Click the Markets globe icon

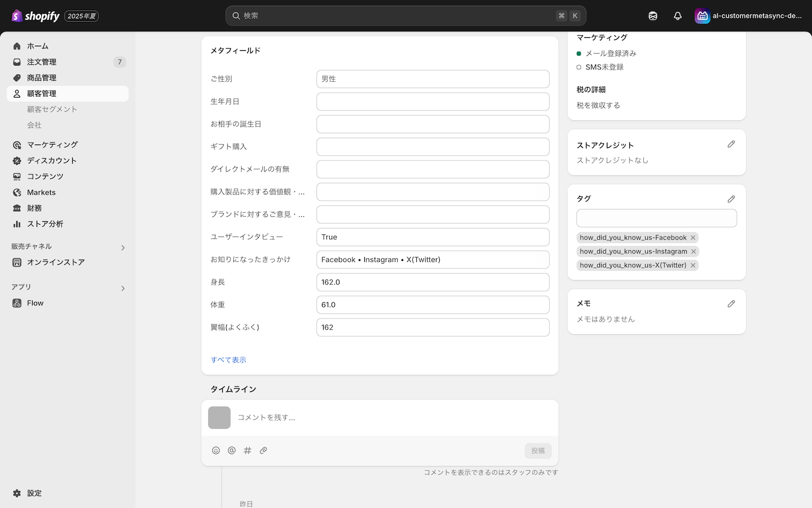pos(17,192)
